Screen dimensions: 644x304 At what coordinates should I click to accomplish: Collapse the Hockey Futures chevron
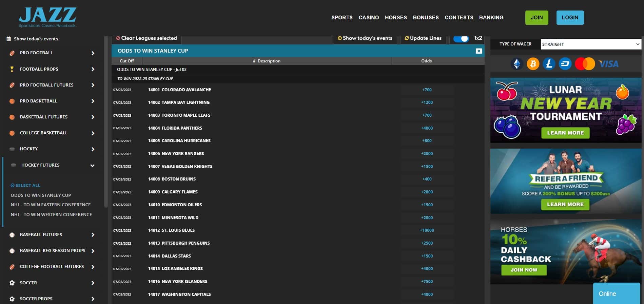click(x=92, y=166)
